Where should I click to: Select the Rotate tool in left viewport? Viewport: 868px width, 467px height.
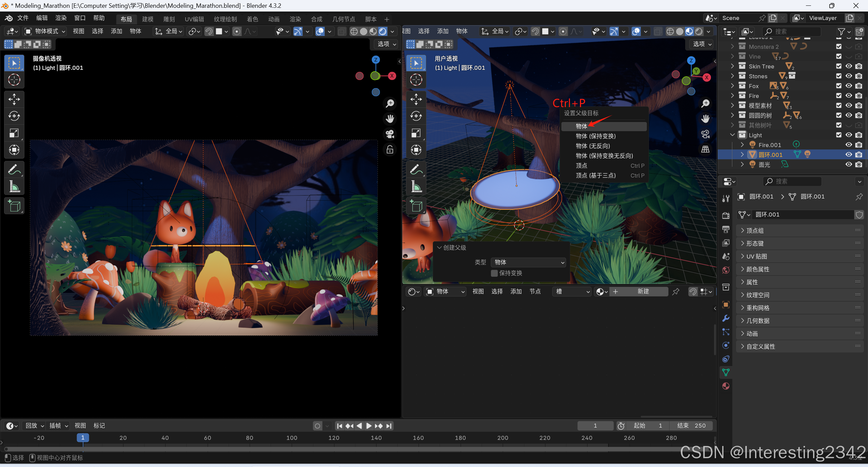[x=14, y=116]
